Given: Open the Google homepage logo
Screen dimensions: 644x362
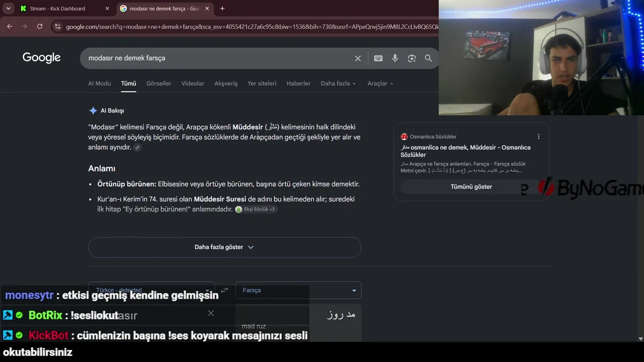Looking at the screenshot, I should (41, 58).
